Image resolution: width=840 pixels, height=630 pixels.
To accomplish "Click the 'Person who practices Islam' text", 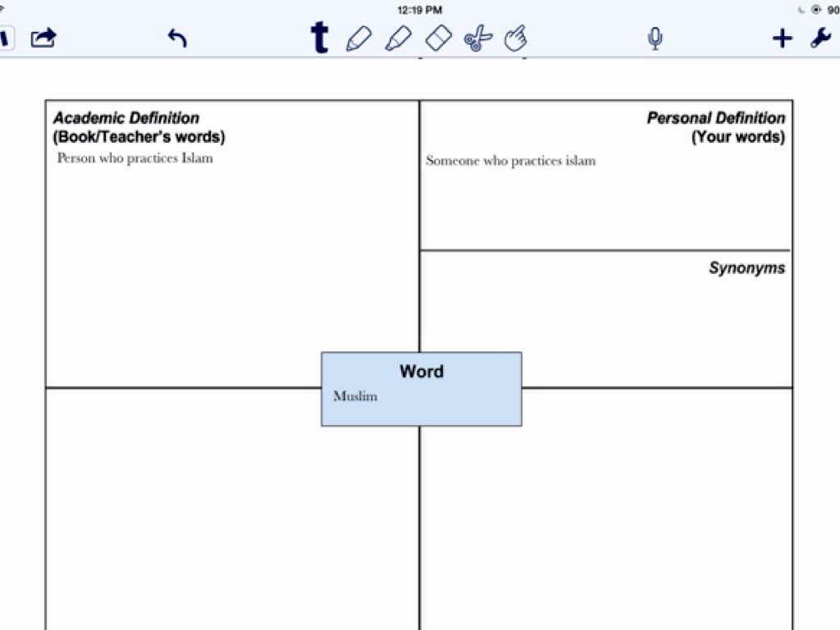I will [135, 158].
